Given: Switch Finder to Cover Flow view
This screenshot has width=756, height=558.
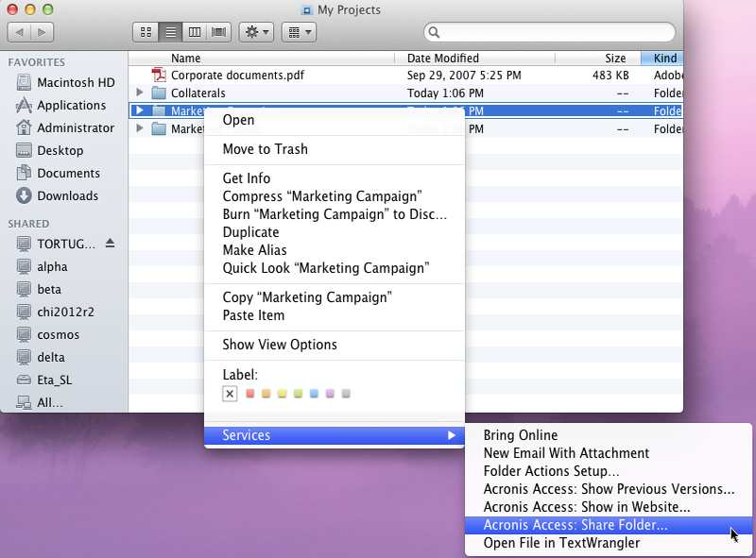Looking at the screenshot, I should tap(219, 32).
